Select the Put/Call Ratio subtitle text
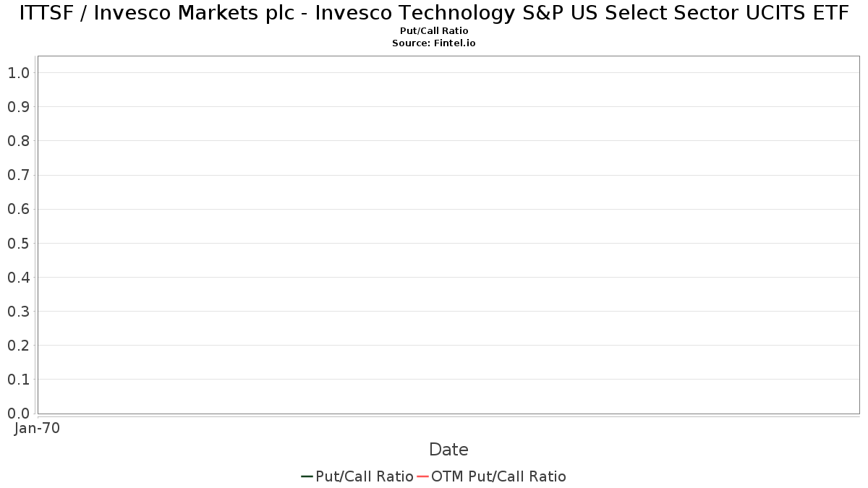The height and width of the screenshot is (488, 868). pos(434,31)
